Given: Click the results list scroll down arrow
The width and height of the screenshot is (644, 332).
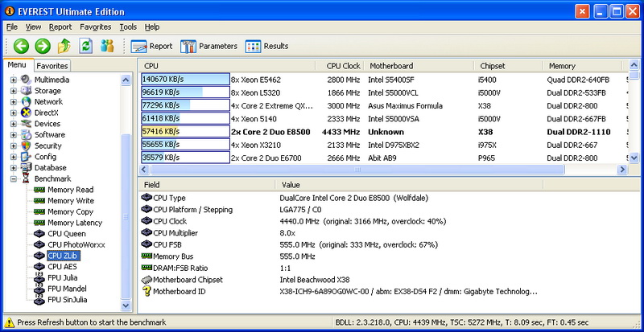Looking at the screenshot, I should point(634,158).
